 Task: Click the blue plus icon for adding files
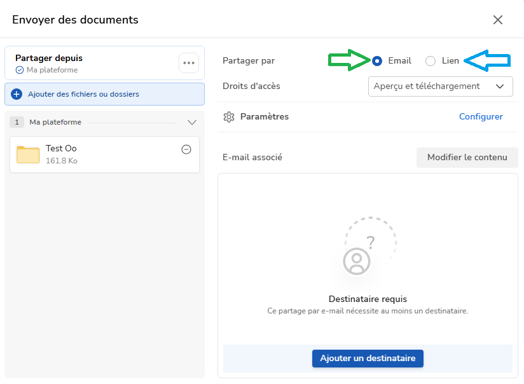click(17, 94)
